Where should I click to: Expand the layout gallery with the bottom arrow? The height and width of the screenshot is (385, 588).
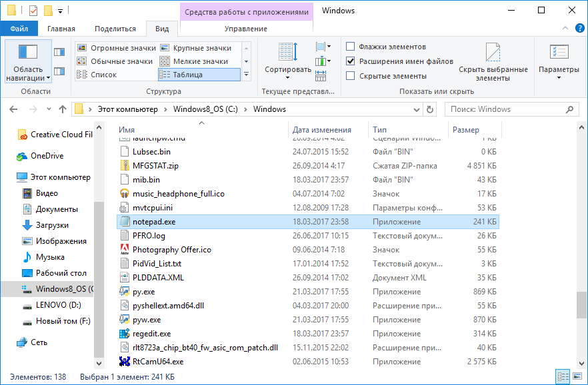click(247, 75)
